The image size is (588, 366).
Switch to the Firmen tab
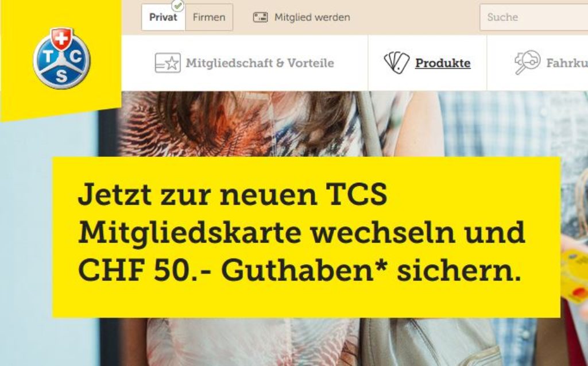[209, 17]
